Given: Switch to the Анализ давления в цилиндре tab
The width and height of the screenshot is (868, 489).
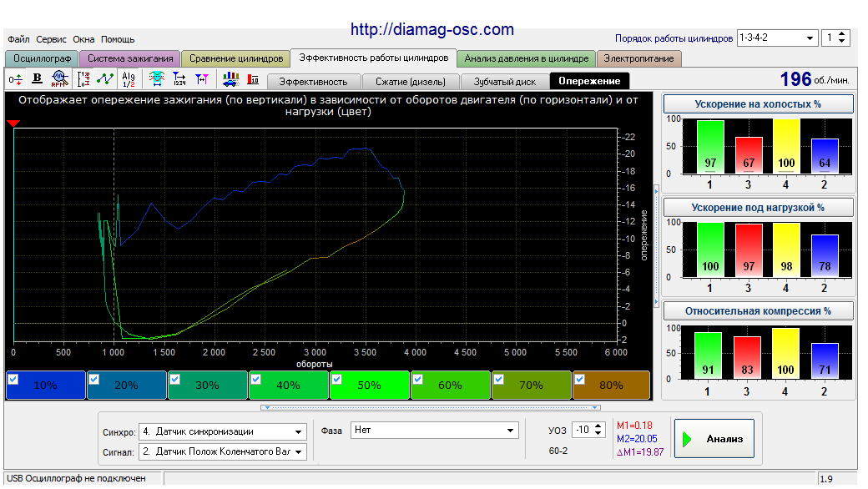Looking at the screenshot, I should pyautogui.click(x=527, y=58).
